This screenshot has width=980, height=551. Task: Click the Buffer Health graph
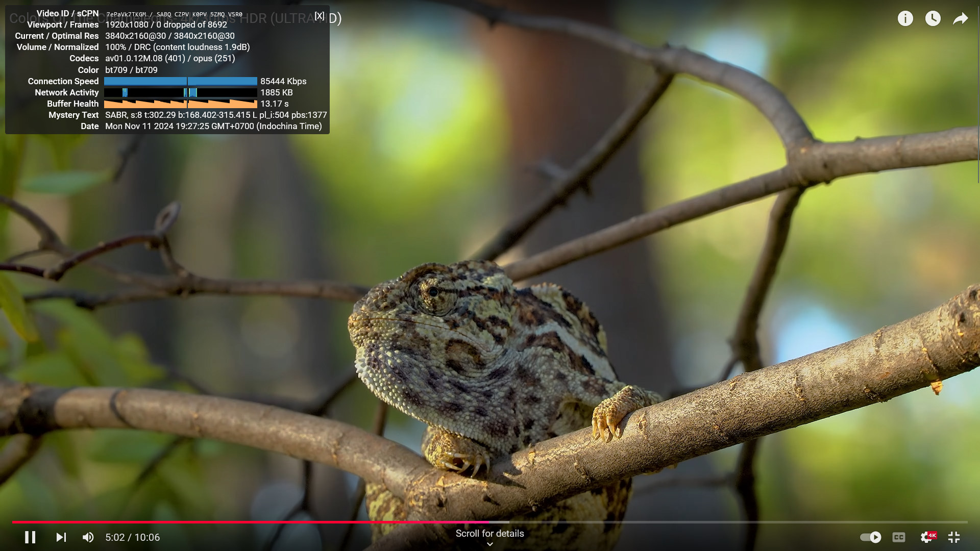point(181,104)
